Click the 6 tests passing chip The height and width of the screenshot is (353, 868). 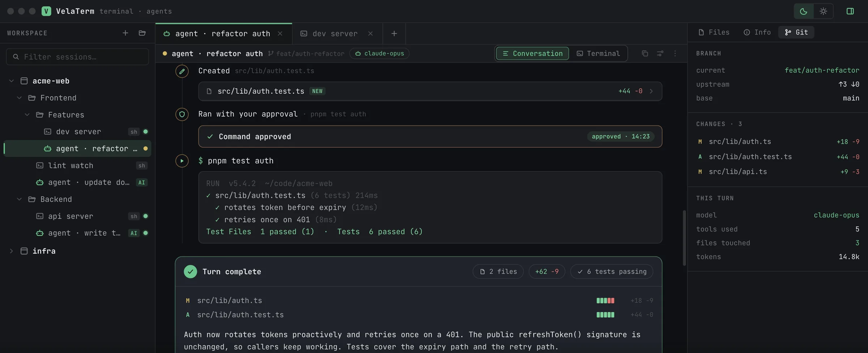click(612, 272)
